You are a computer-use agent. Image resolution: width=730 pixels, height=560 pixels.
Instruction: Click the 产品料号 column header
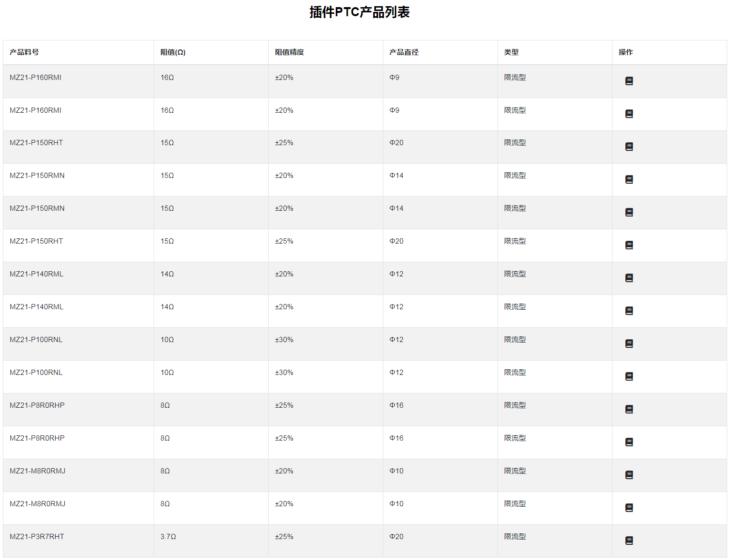pyautogui.click(x=24, y=52)
